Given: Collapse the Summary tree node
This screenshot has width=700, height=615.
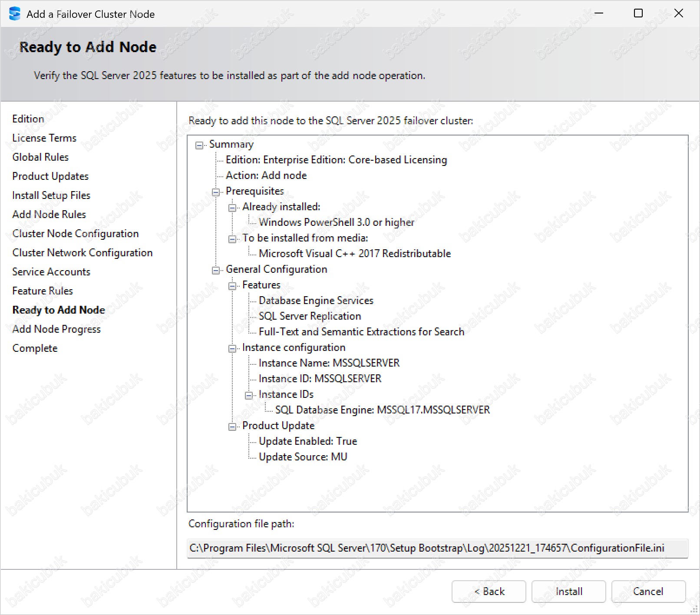Looking at the screenshot, I should point(199,145).
